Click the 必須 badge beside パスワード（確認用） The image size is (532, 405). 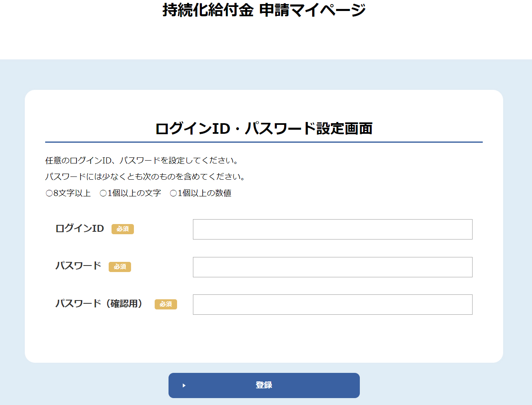(x=166, y=304)
